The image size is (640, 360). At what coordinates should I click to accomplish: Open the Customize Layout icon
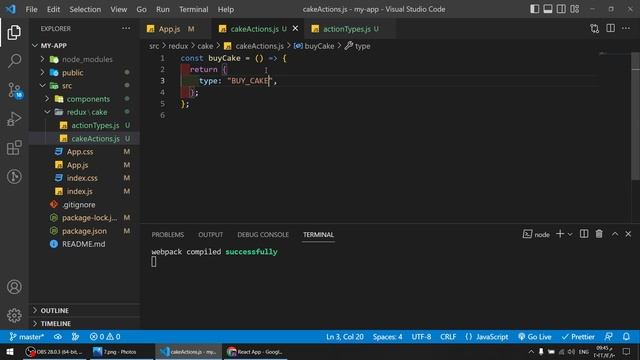[x=575, y=9]
